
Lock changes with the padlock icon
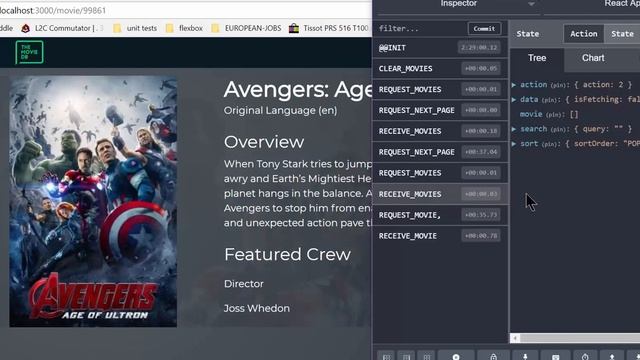493,356
